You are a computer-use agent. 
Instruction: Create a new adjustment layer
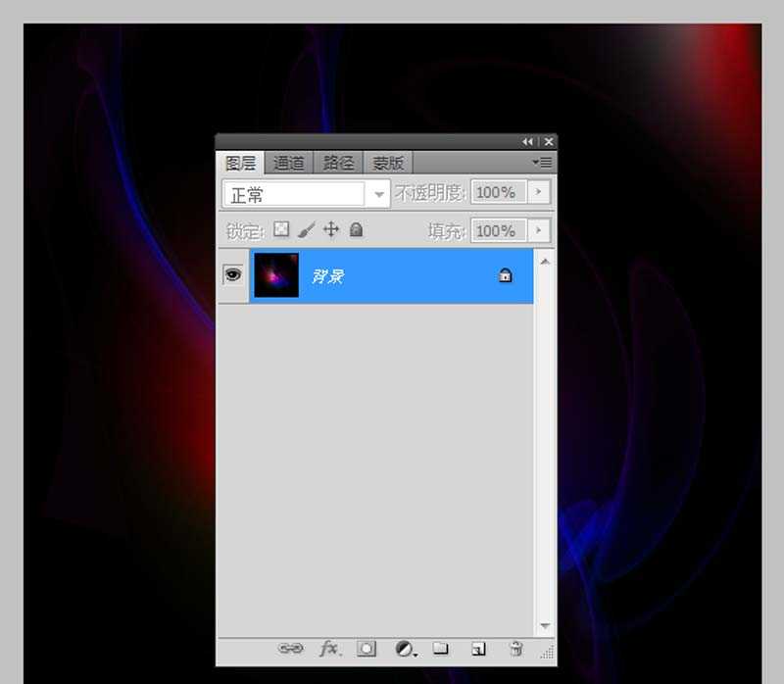(405, 649)
